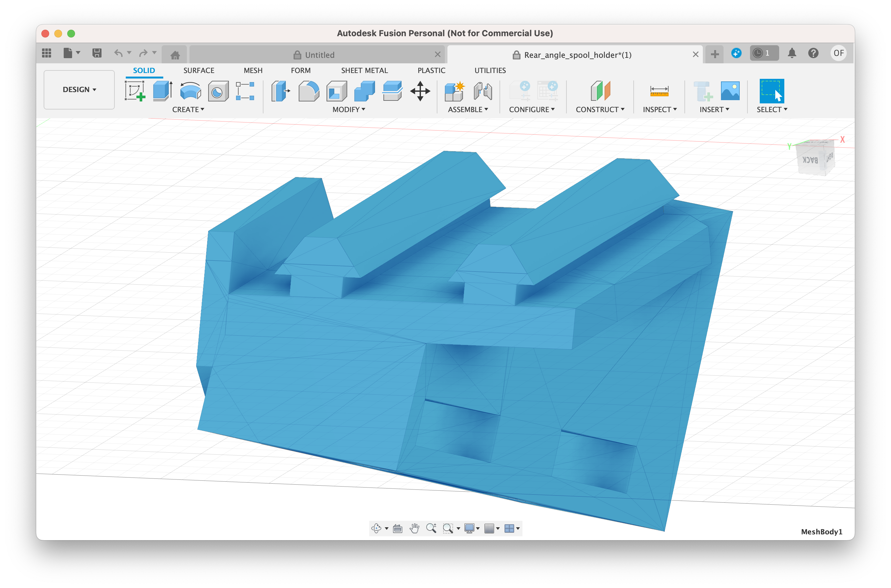Open the DESIGN workspace dropdown
Screen dimensions: 891x588
pos(79,89)
